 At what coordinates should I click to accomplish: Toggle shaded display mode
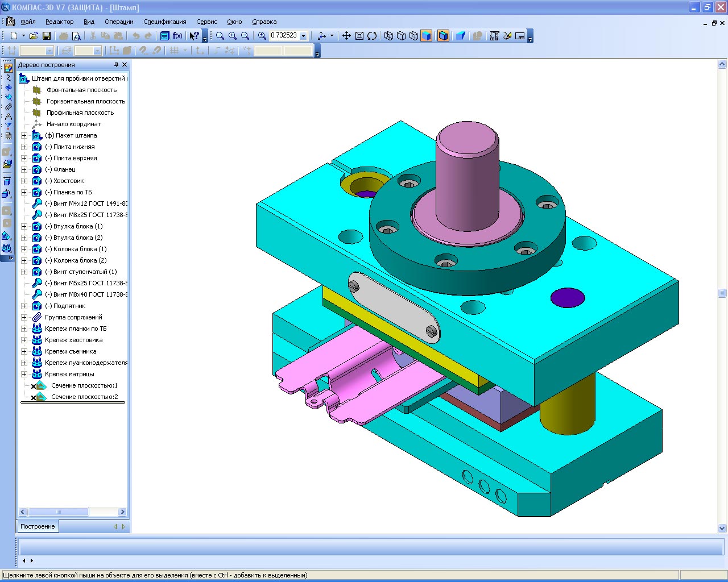(427, 36)
